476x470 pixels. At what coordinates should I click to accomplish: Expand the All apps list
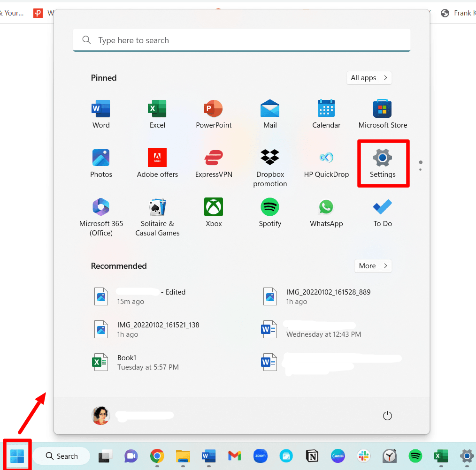pos(369,77)
